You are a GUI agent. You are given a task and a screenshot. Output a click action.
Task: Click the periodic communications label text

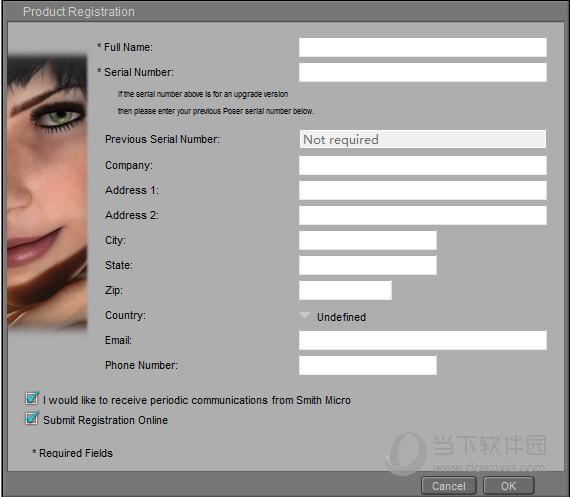click(197, 400)
